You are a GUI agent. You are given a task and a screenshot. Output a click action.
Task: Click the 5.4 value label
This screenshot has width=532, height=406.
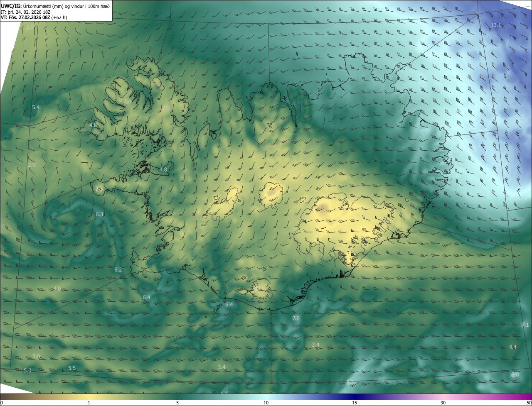36,108
